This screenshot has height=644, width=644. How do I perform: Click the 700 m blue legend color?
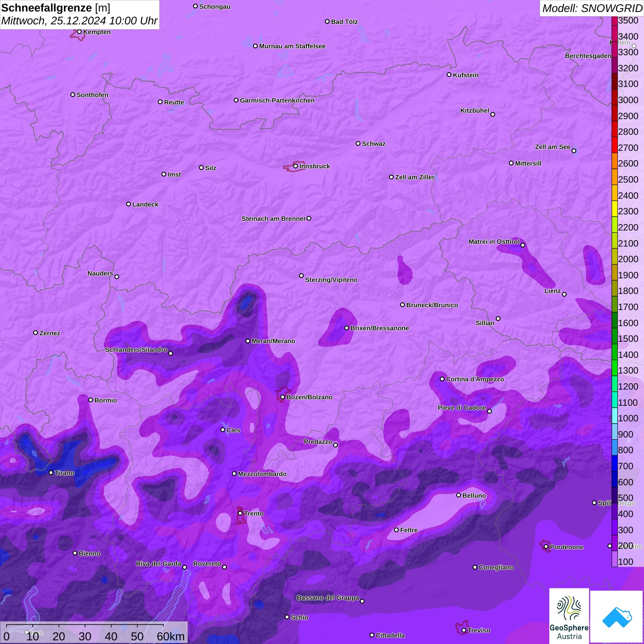pos(615,463)
